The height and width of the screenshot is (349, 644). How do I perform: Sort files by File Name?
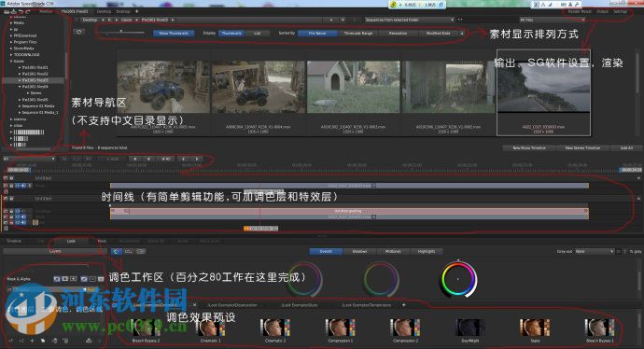click(x=317, y=34)
